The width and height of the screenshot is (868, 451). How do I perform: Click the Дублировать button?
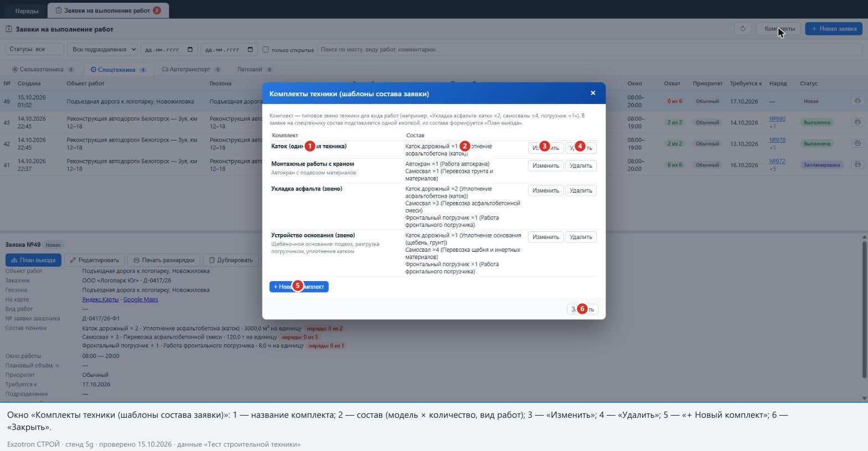[231, 260]
